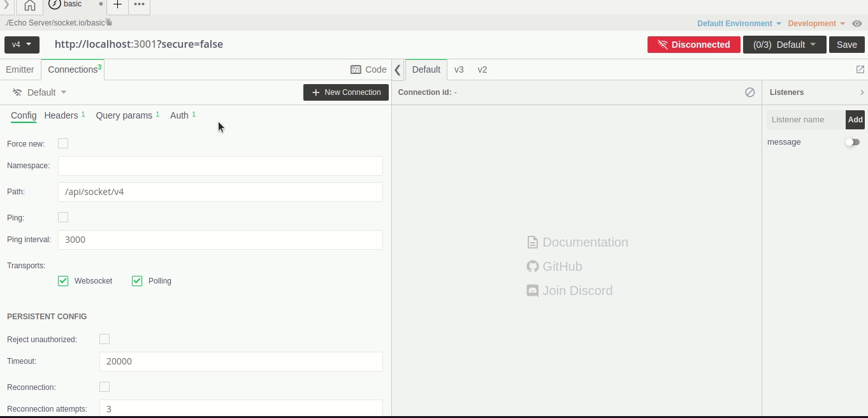
Task: Click the Path field /api/socket/v4
Action: 221,192
